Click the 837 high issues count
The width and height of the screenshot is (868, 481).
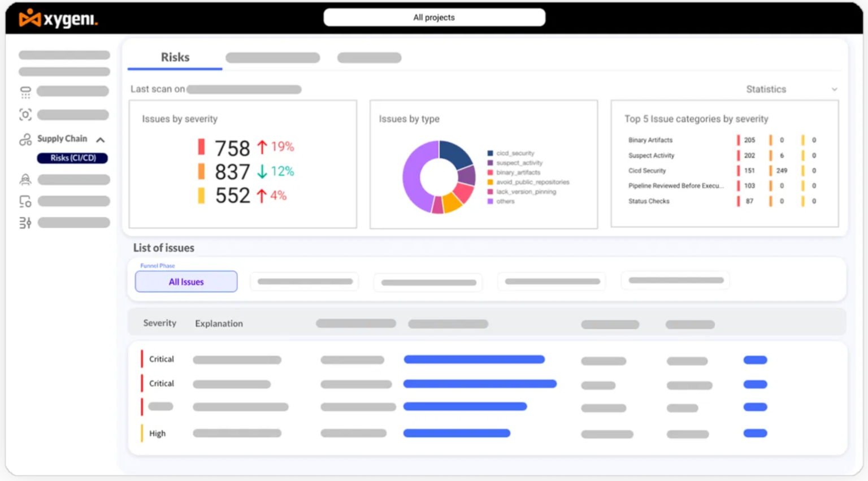(232, 172)
